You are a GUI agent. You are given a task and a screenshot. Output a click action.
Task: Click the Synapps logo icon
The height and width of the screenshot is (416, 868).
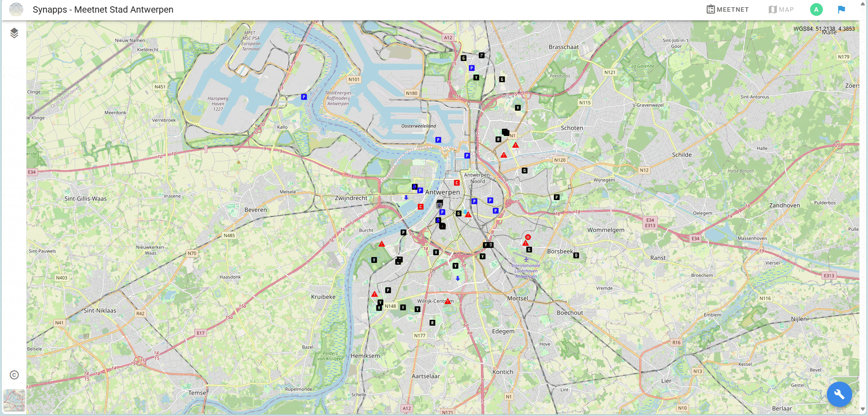pos(16,9)
